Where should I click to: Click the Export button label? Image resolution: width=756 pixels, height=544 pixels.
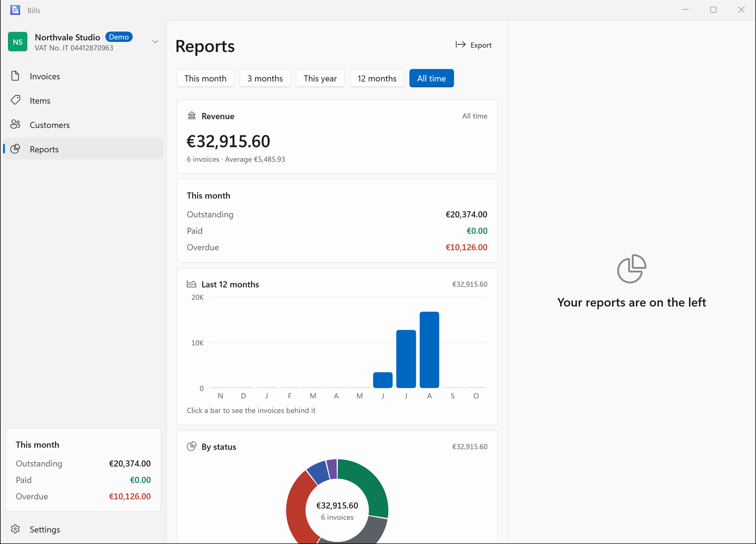[x=481, y=45]
